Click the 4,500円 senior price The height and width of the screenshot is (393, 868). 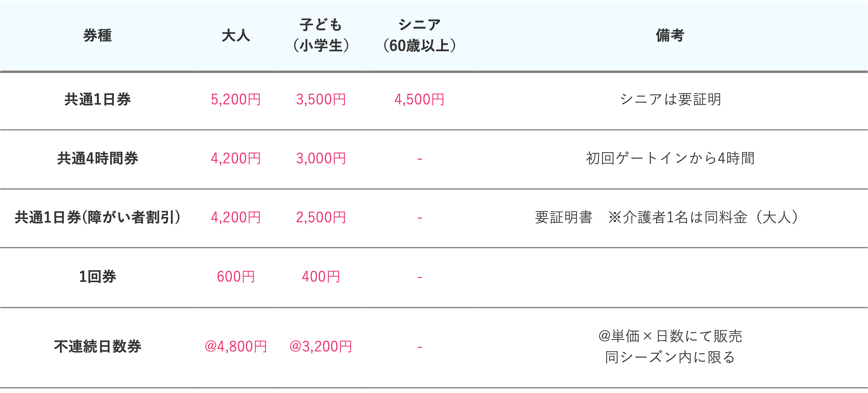419,100
